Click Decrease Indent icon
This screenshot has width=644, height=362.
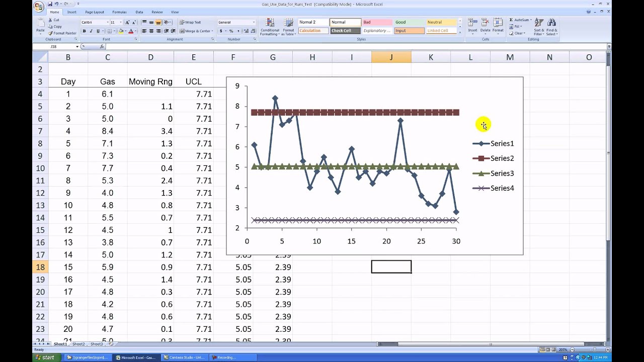click(167, 31)
